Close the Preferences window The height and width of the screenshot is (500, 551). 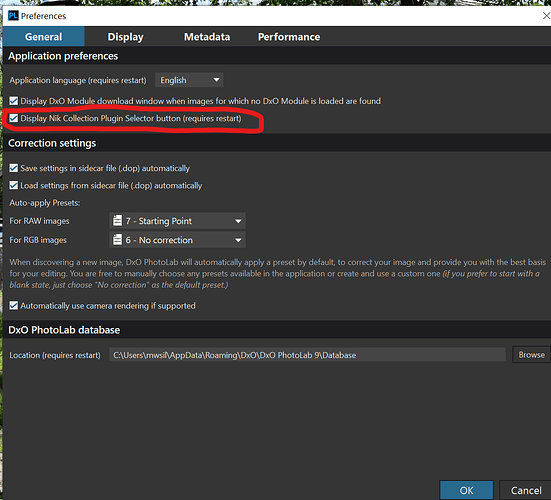(546, 16)
